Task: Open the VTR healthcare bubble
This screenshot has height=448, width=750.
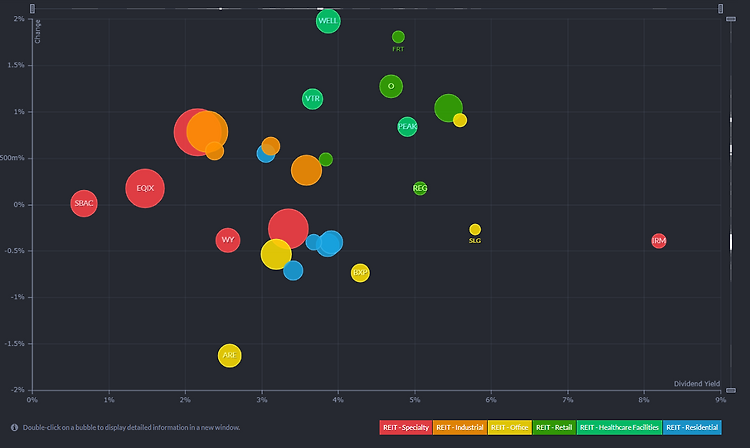Action: [312, 99]
